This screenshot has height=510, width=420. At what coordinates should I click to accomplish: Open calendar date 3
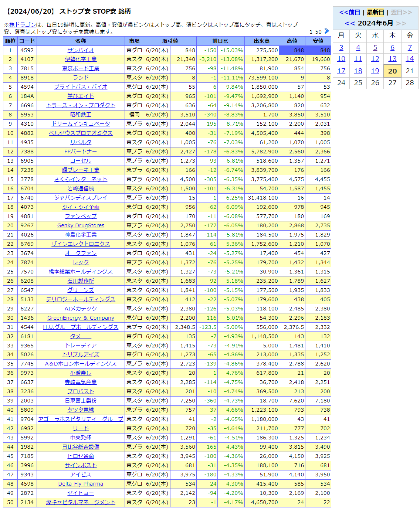click(x=341, y=48)
